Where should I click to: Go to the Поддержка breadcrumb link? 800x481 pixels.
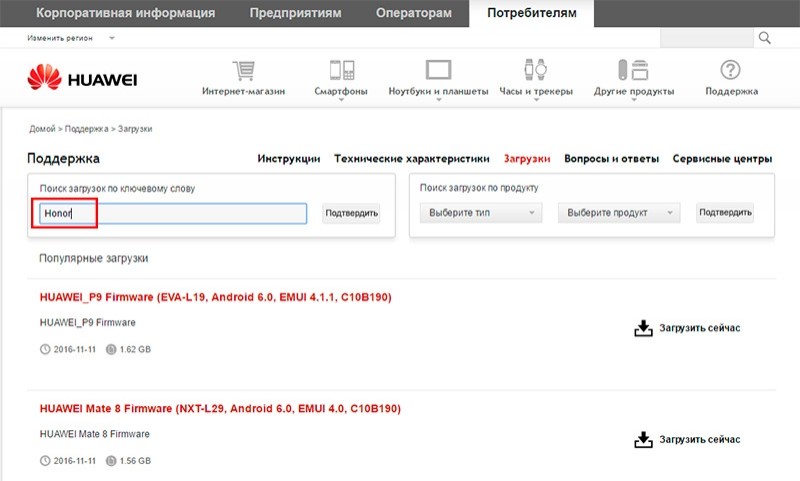pos(86,129)
